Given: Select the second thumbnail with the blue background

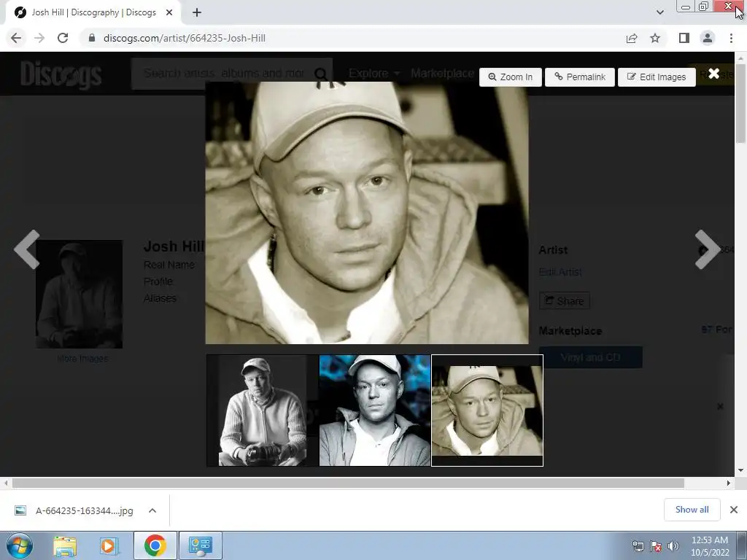Looking at the screenshot, I should point(374,411).
